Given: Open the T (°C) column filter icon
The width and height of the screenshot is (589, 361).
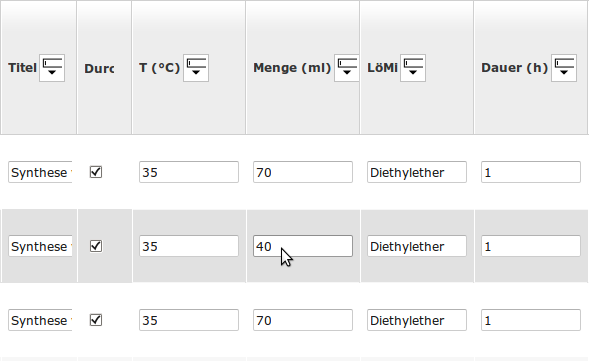Looking at the screenshot, I should (196, 68).
